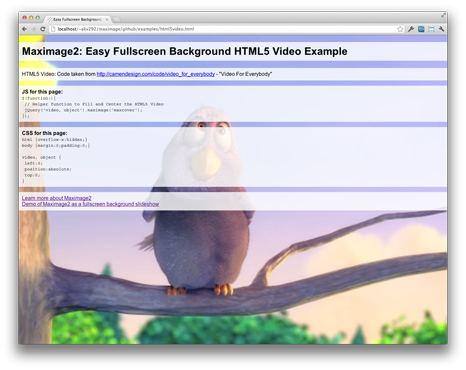466x370 pixels.
Task: Enter fullscreen with the window's top-right arrows icon
Action: coord(443,15)
